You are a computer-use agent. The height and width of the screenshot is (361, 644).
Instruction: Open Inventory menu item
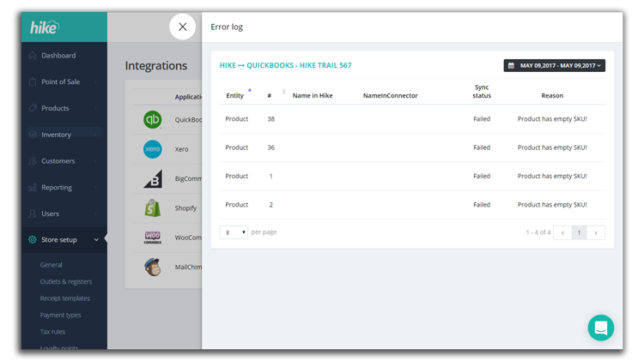(56, 135)
